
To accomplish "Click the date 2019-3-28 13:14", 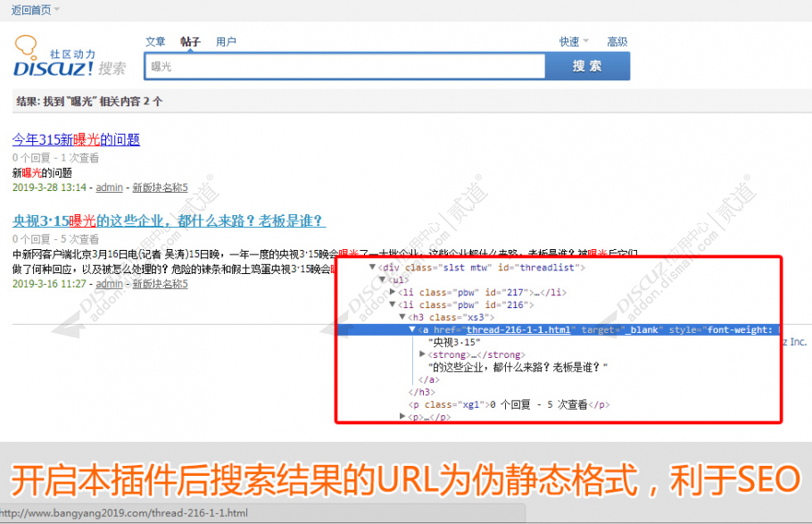I will (49, 187).
